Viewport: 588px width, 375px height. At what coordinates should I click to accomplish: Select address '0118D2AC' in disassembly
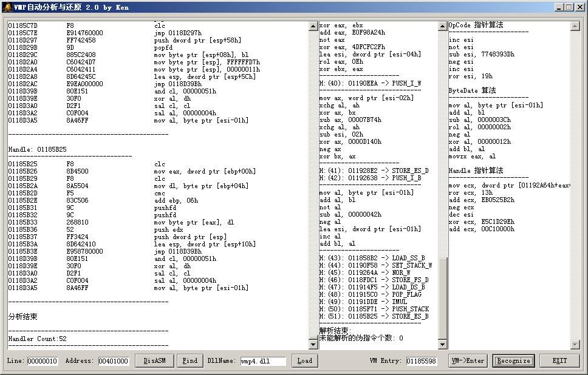click(22, 84)
